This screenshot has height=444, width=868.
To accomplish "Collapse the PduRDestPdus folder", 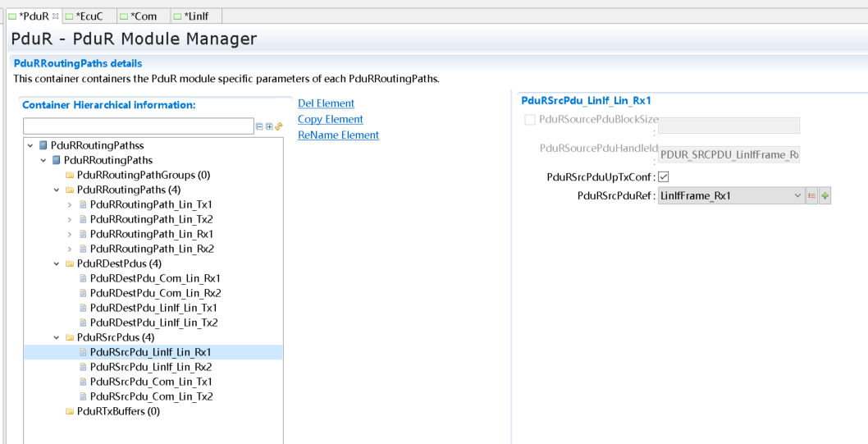I will 57,263.
